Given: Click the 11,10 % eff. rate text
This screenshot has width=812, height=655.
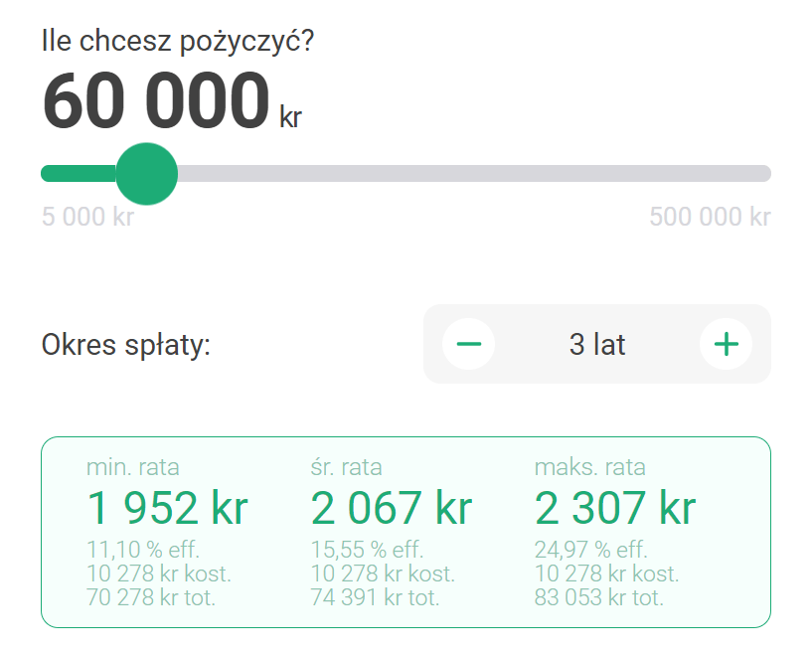Looking at the screenshot, I should click(143, 550).
